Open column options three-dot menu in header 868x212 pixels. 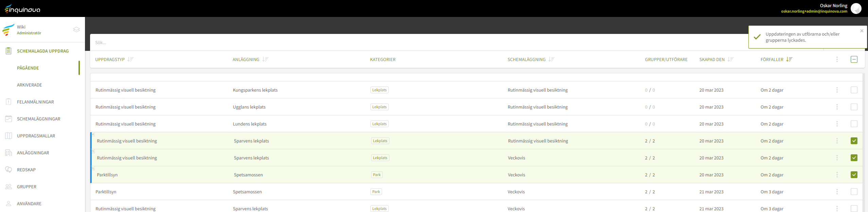tap(837, 59)
